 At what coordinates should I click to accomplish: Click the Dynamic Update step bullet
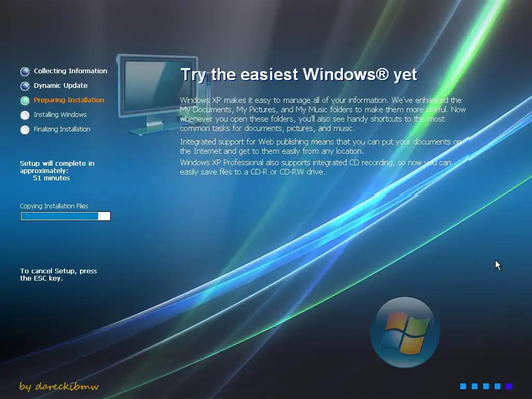coord(25,86)
